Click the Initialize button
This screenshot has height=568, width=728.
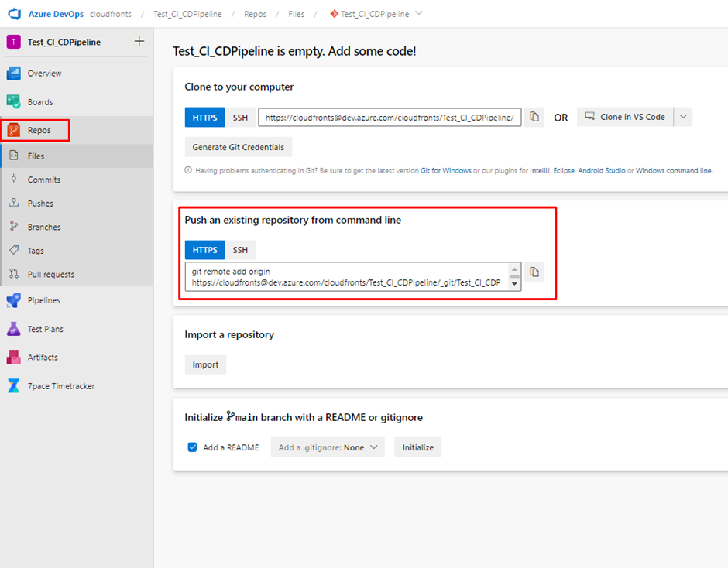[x=418, y=447]
